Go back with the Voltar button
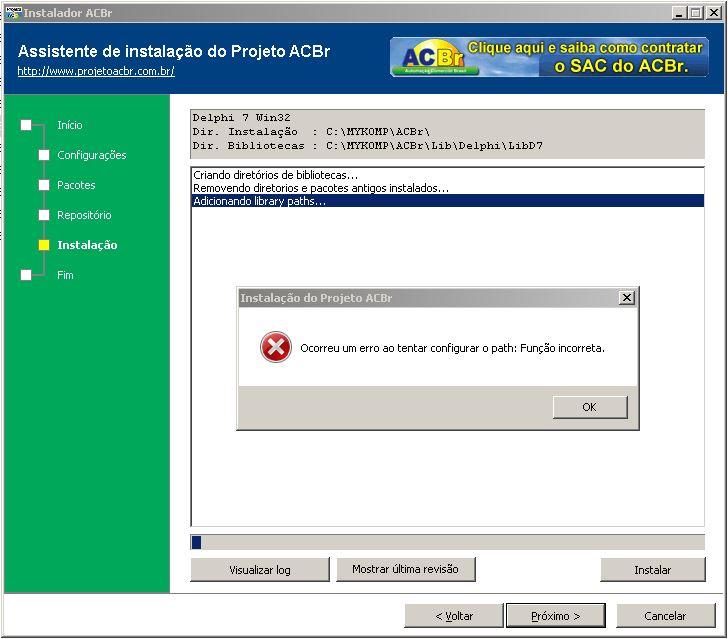The width and height of the screenshot is (728, 639). click(x=454, y=616)
